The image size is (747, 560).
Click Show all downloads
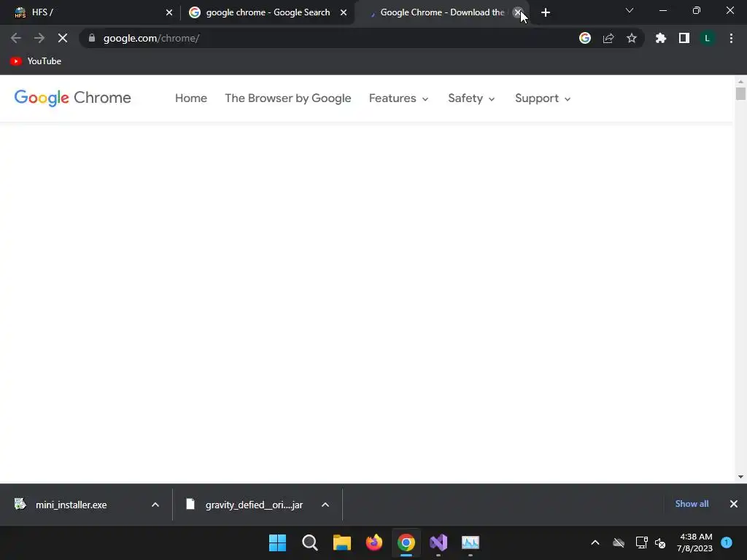[x=692, y=504]
